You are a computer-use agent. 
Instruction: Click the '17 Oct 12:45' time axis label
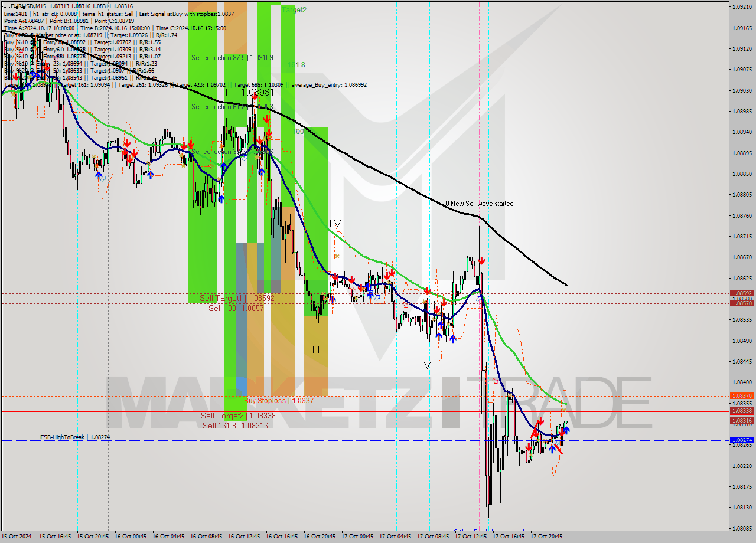tap(471, 537)
